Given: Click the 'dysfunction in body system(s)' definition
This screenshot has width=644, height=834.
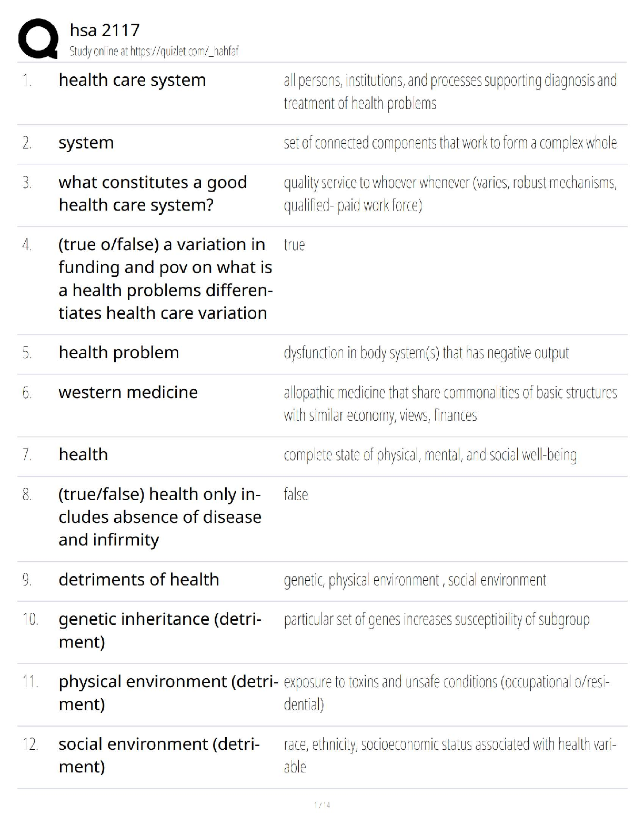Looking at the screenshot, I should click(x=426, y=353).
